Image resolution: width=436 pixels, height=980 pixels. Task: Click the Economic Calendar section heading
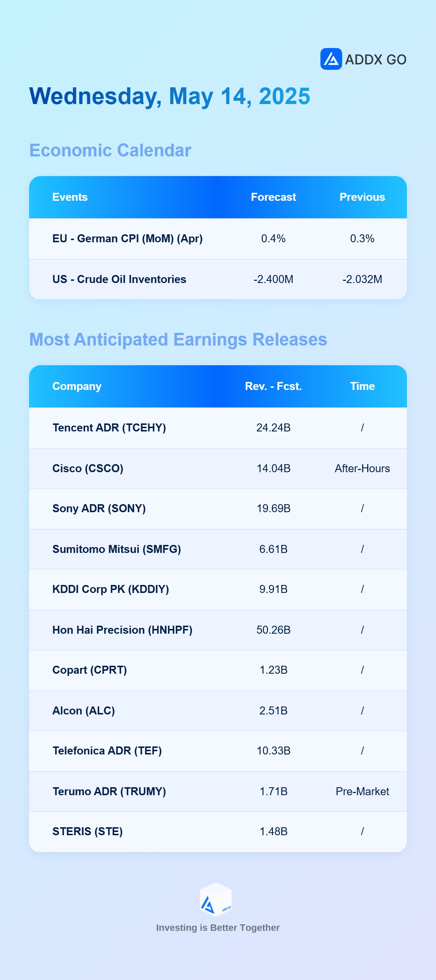tap(110, 150)
